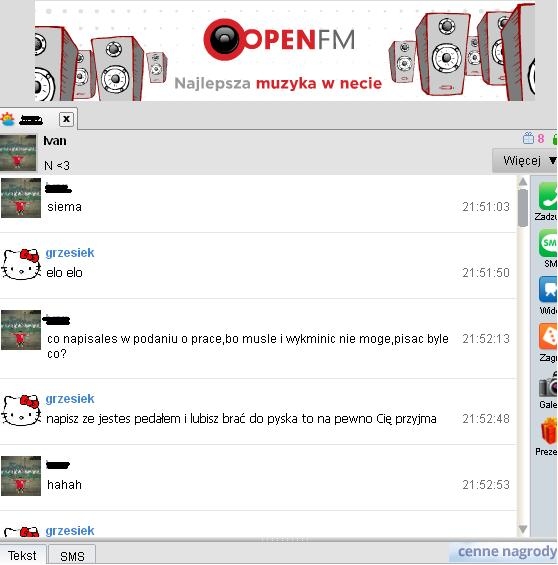Click the scrollbar down arrow in chat
The image size is (558, 565).
(523, 529)
